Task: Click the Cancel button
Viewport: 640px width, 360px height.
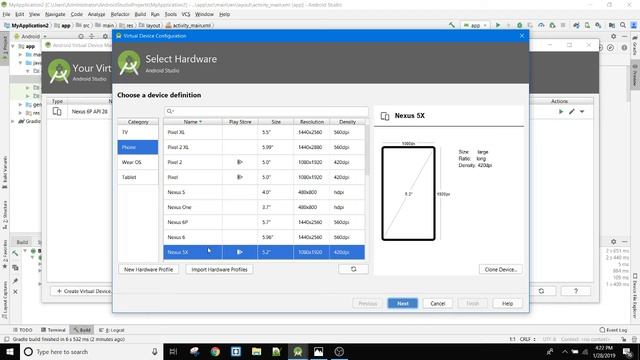Action: [438, 303]
